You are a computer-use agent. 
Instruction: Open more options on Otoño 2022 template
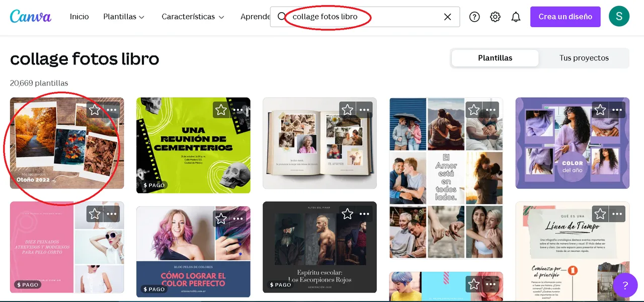tap(112, 110)
